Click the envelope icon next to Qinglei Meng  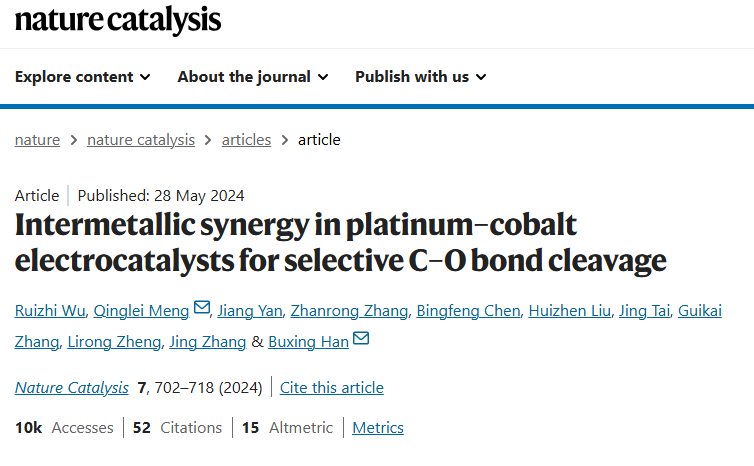[201, 307]
